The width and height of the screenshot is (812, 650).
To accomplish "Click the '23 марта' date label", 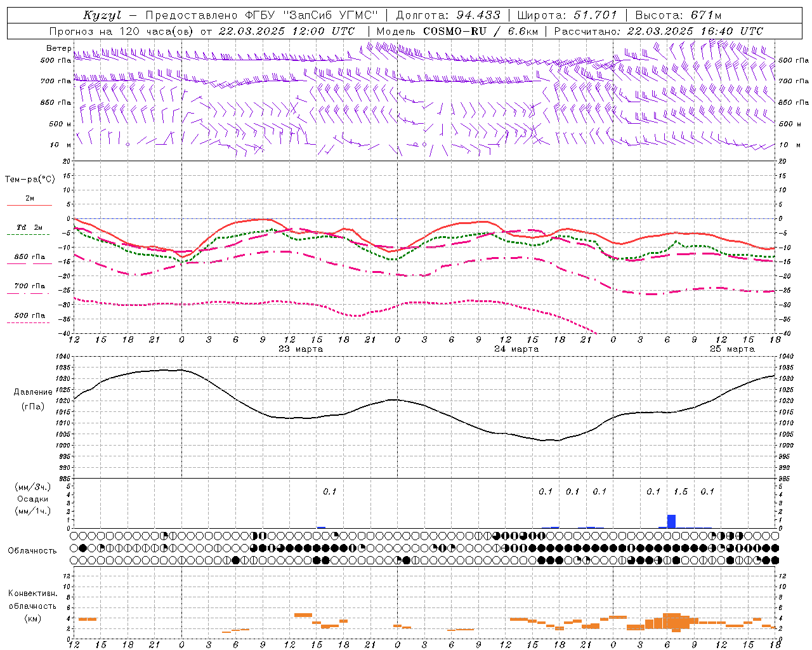I will click(x=301, y=348).
